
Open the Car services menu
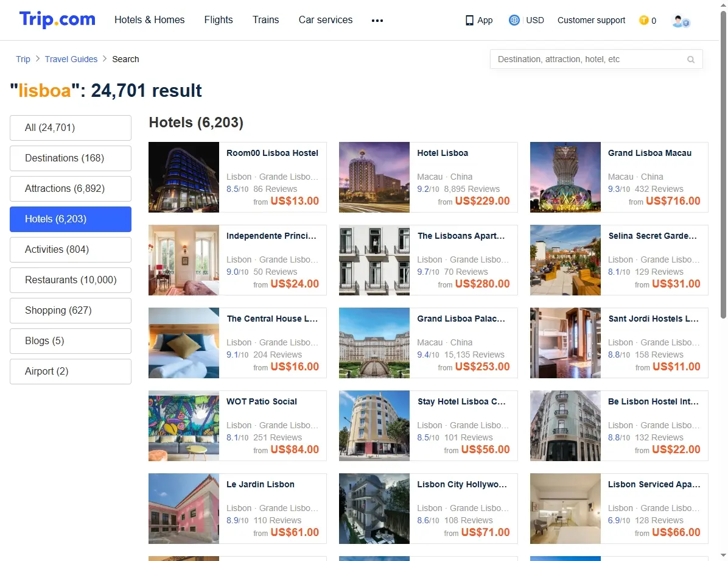(x=326, y=20)
